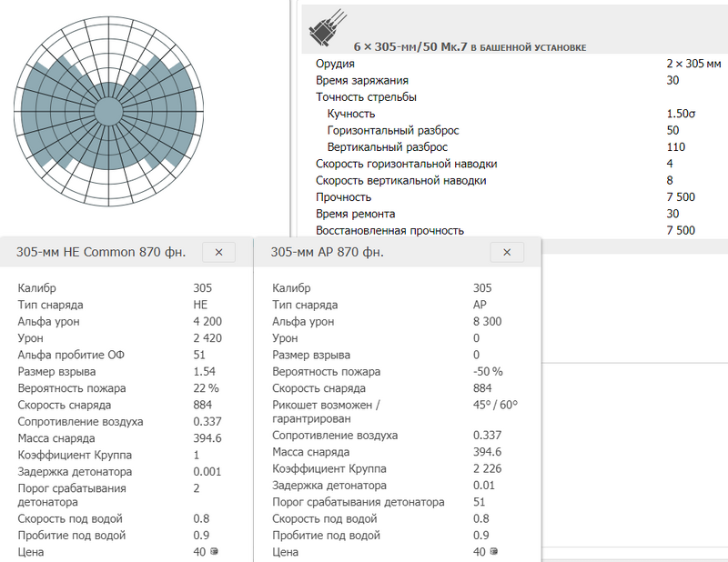Click the 'Время ремонта' label
The height and width of the screenshot is (562, 728).
click(355, 214)
